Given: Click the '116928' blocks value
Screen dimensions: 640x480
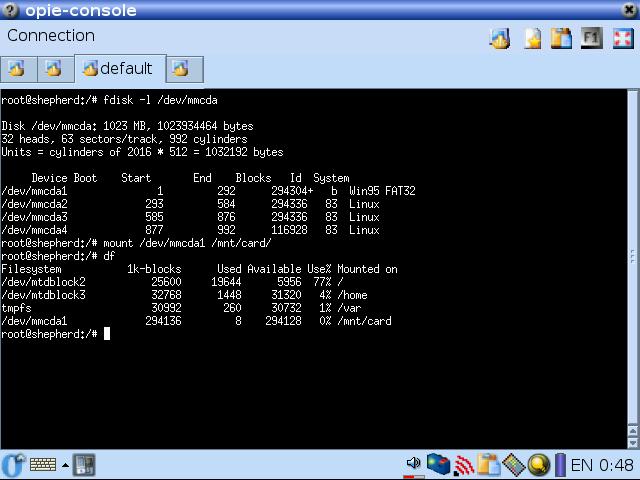Looking at the screenshot, I should pyautogui.click(x=289, y=230).
